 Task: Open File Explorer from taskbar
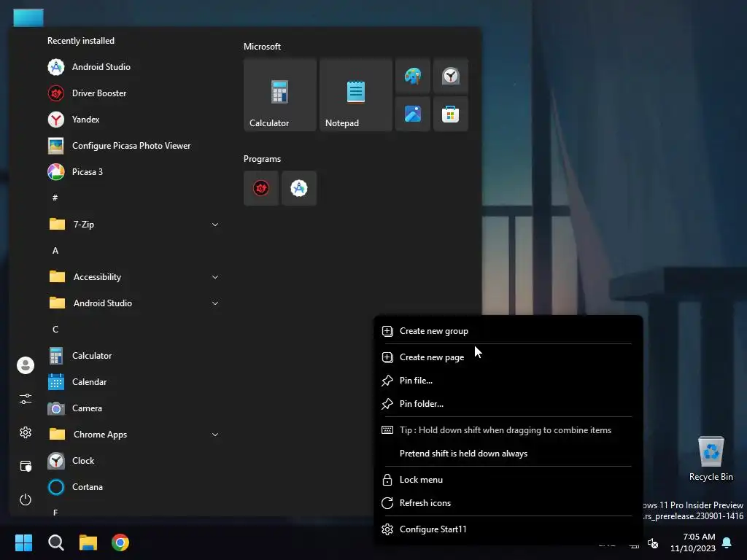tap(88, 542)
